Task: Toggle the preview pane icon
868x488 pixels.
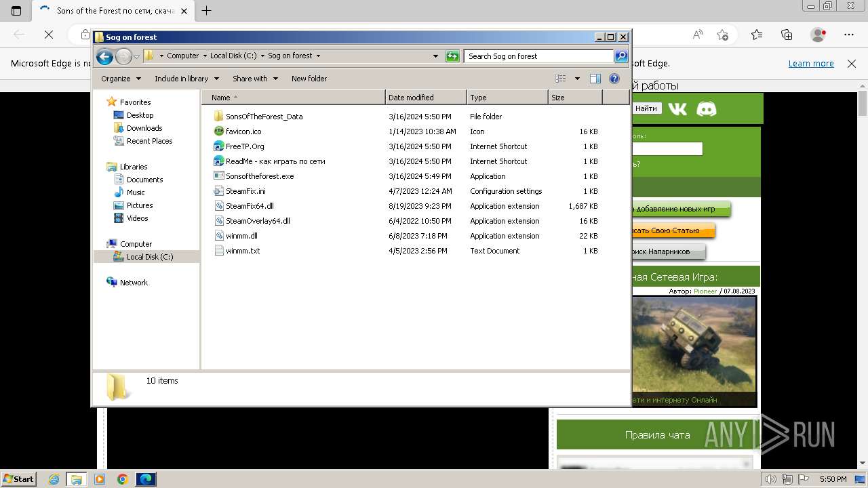Action: (x=595, y=79)
